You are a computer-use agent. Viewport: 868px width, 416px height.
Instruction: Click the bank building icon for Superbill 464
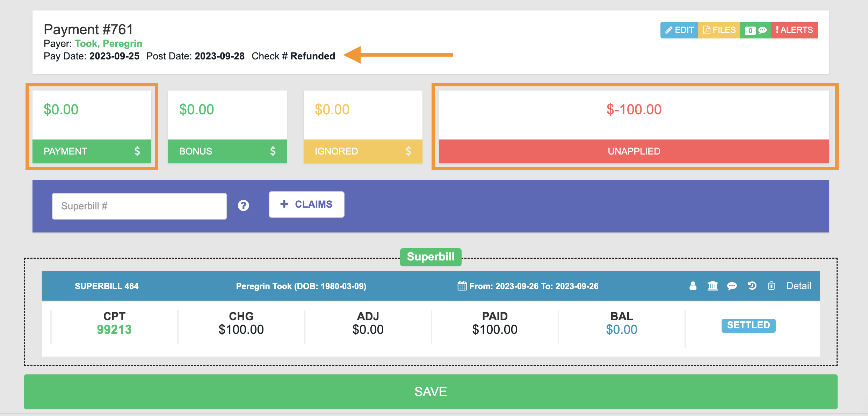pyautogui.click(x=713, y=286)
